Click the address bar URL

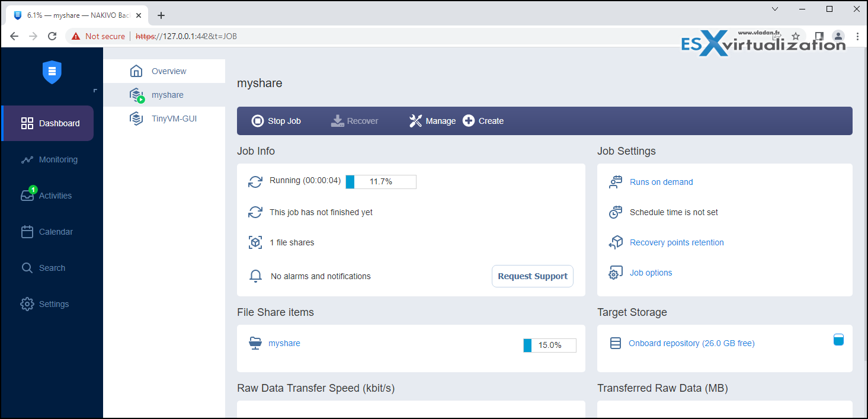click(x=187, y=36)
